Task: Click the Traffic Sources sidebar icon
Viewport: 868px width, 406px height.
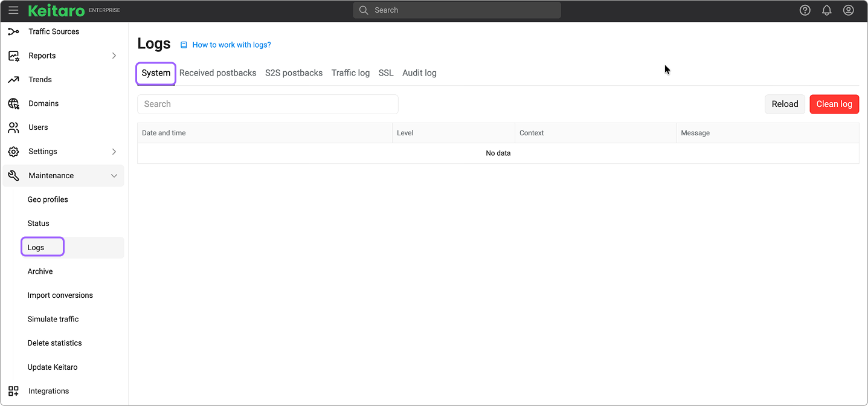Action: [13, 31]
